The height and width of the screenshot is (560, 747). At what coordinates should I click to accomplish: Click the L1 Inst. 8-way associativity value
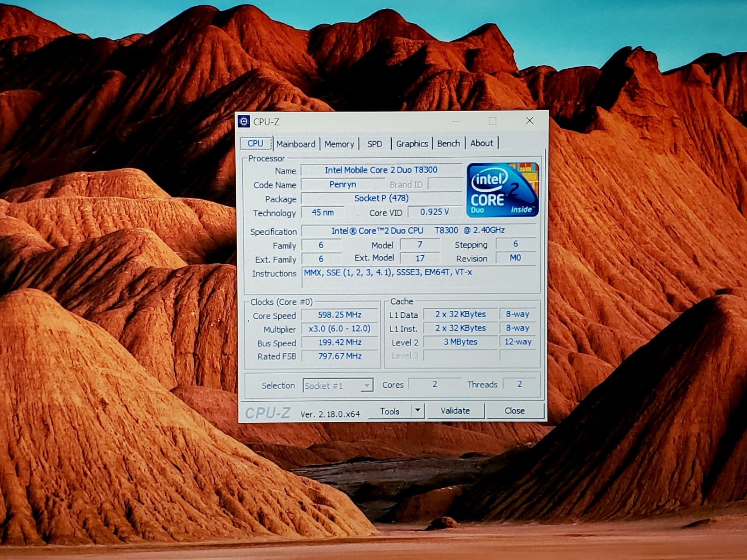click(x=518, y=328)
